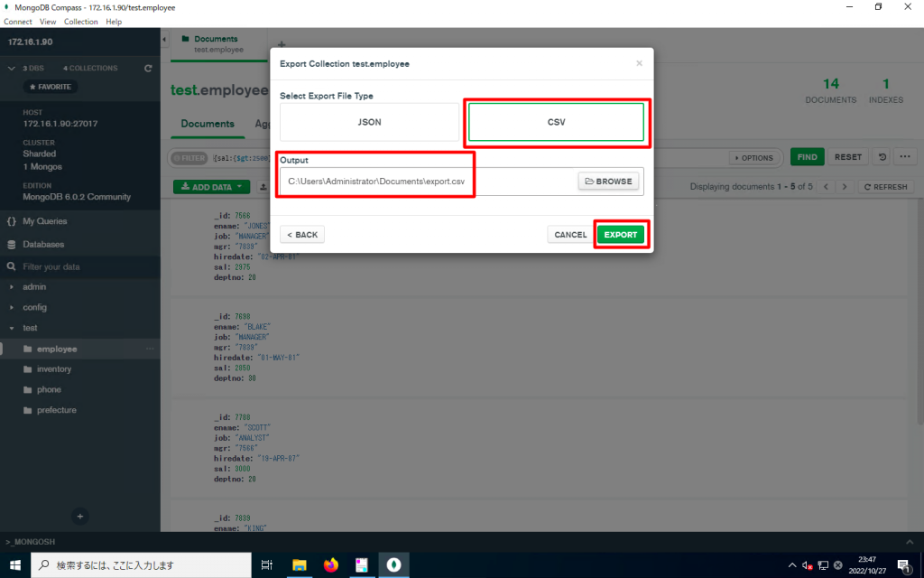Switch to the Documents tab

208,124
